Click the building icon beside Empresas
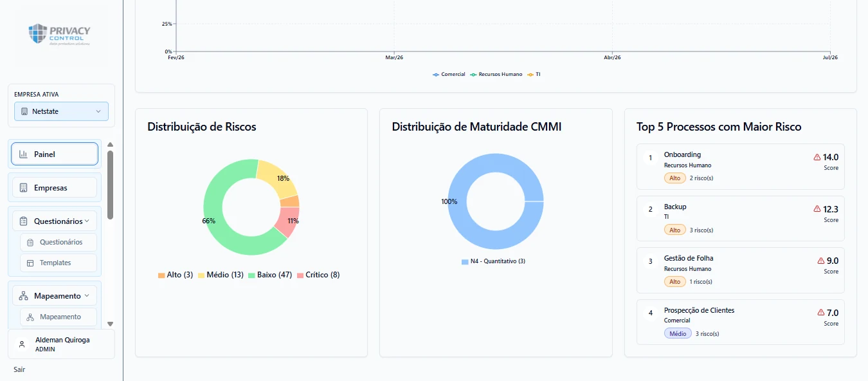 pos(23,188)
